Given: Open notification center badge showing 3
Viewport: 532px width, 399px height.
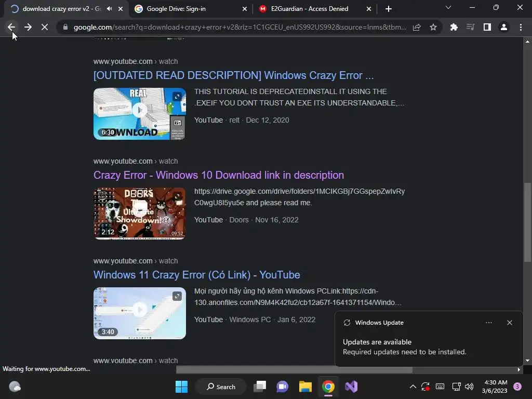Looking at the screenshot, I should point(517,387).
